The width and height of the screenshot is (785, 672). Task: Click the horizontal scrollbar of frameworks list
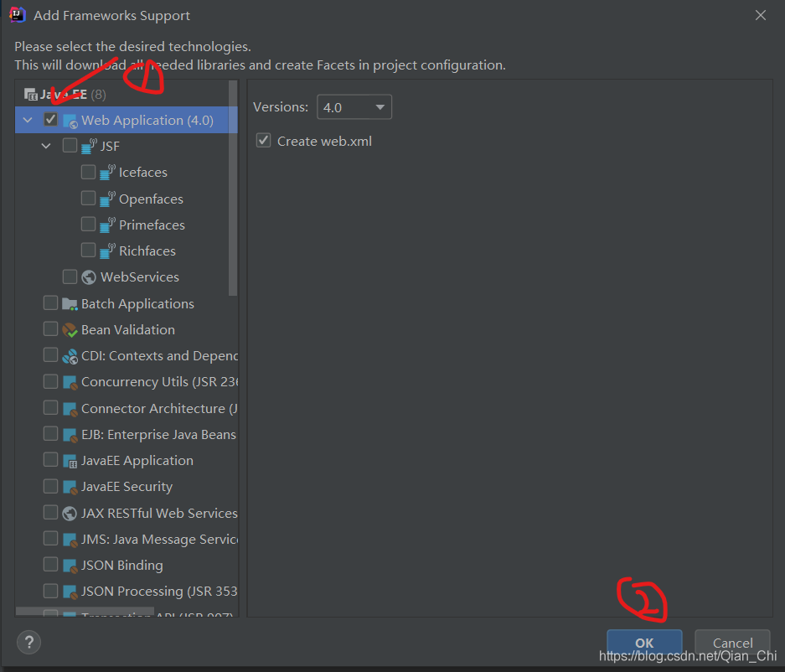[x=85, y=612]
